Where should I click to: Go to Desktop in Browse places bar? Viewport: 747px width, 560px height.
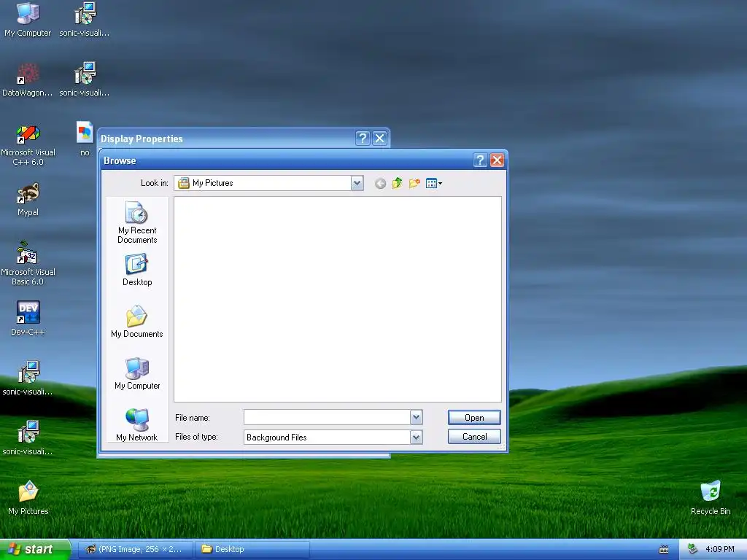(137, 270)
